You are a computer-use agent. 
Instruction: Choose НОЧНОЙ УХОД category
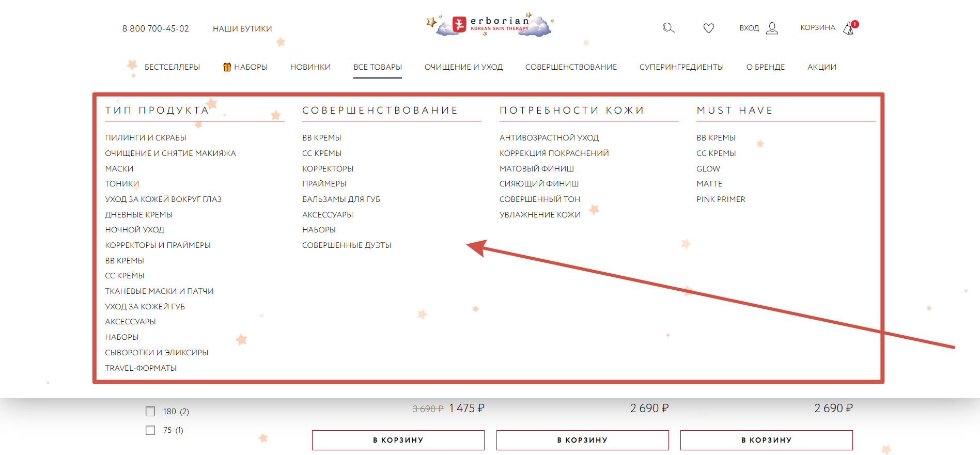tap(135, 230)
